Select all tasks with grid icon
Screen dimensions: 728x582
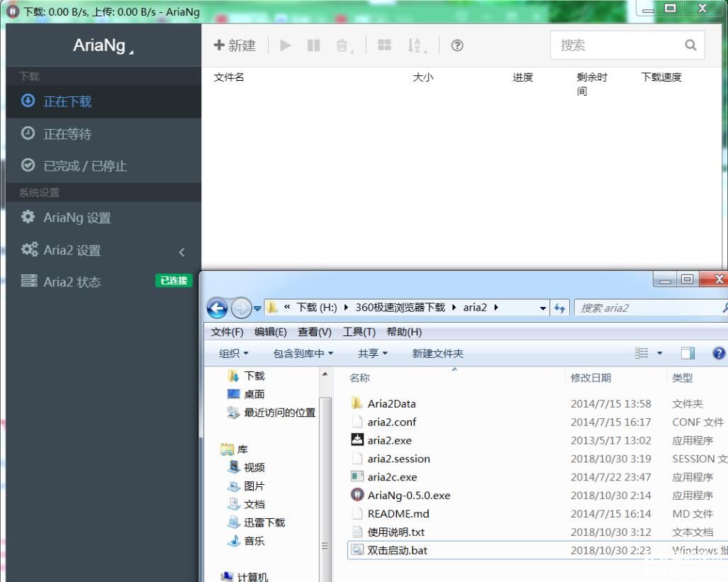tap(384, 45)
